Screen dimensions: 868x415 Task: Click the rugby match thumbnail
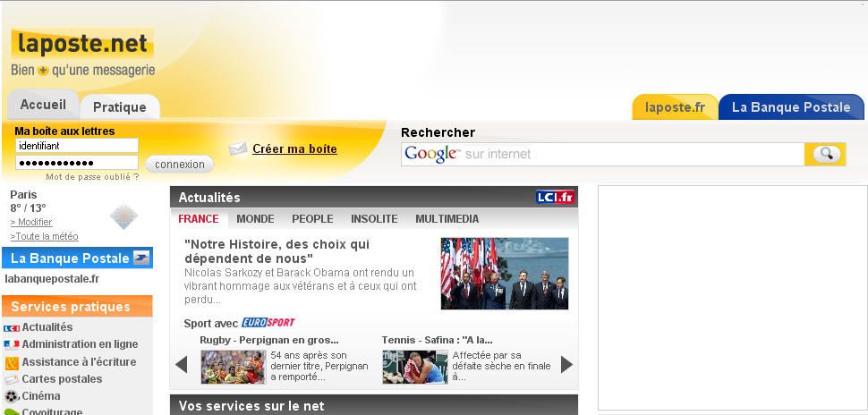(233, 367)
